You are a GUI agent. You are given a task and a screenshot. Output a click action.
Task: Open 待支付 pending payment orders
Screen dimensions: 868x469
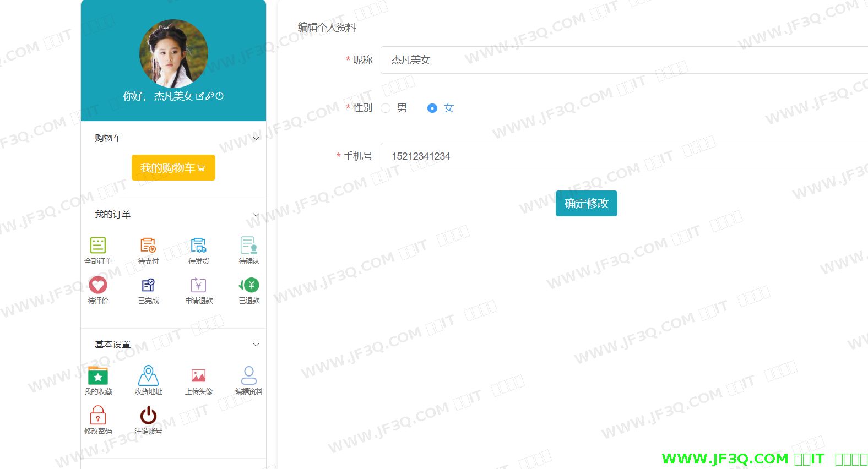point(148,246)
